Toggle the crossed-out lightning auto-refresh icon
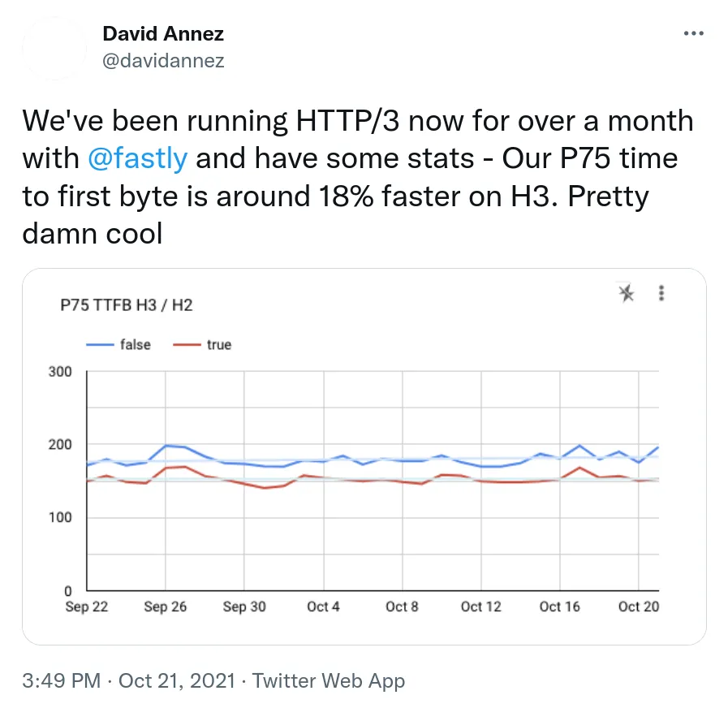The image size is (728, 708). 627,293
